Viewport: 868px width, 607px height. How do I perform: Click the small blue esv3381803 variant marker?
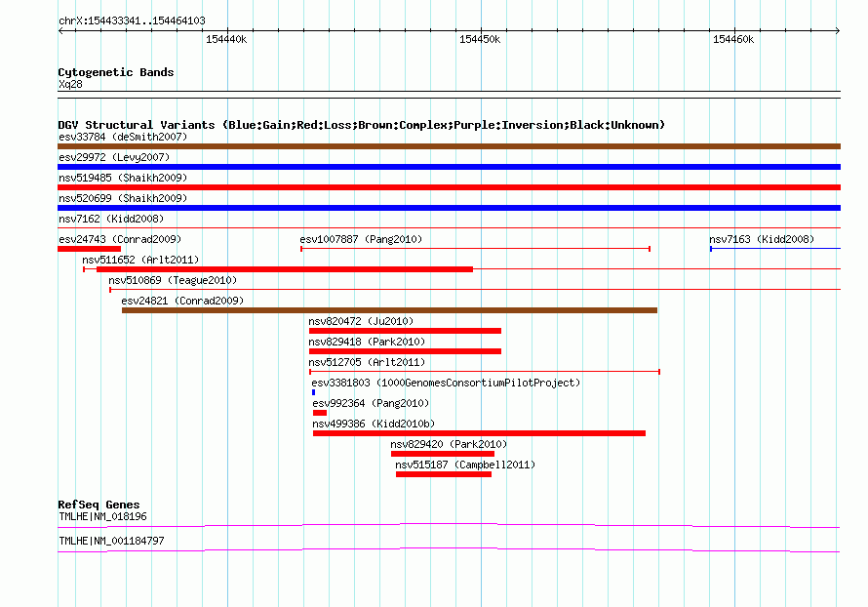[x=313, y=392]
